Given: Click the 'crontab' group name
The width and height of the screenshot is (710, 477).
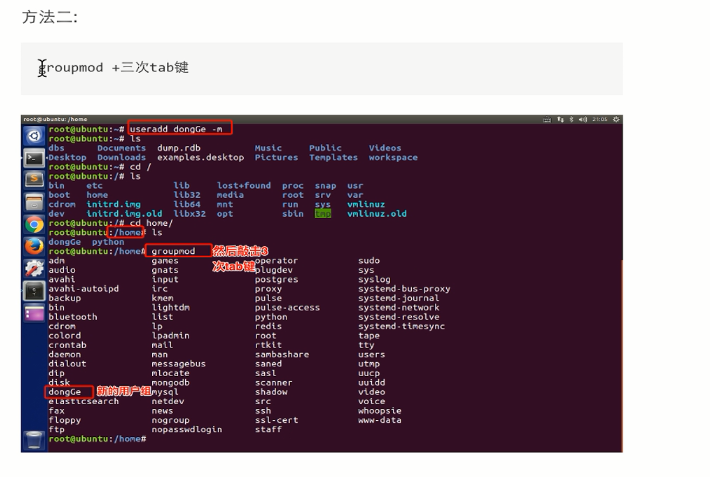Looking at the screenshot, I should 67,345.
